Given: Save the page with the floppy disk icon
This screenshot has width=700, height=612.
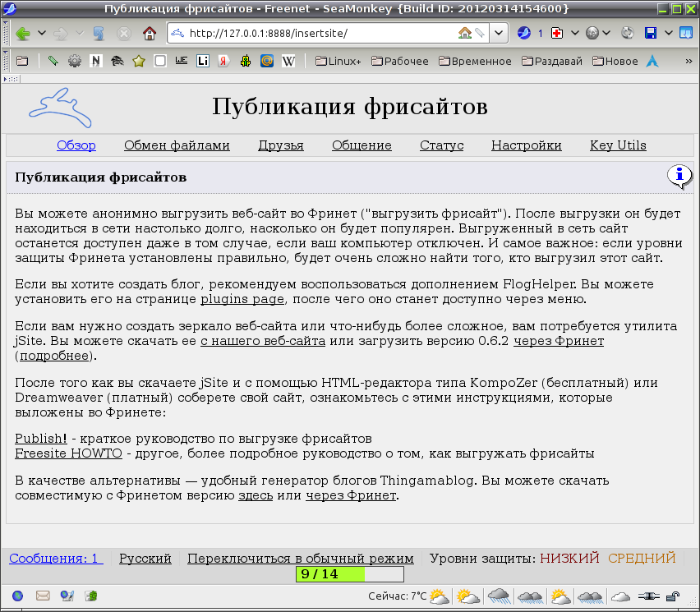Looking at the screenshot, I should pyautogui.click(x=651, y=33).
